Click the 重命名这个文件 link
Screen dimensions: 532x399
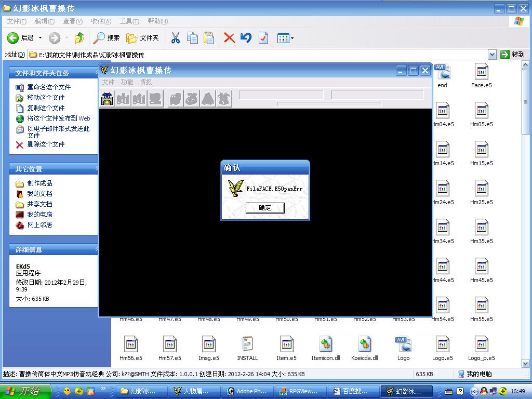[49, 87]
